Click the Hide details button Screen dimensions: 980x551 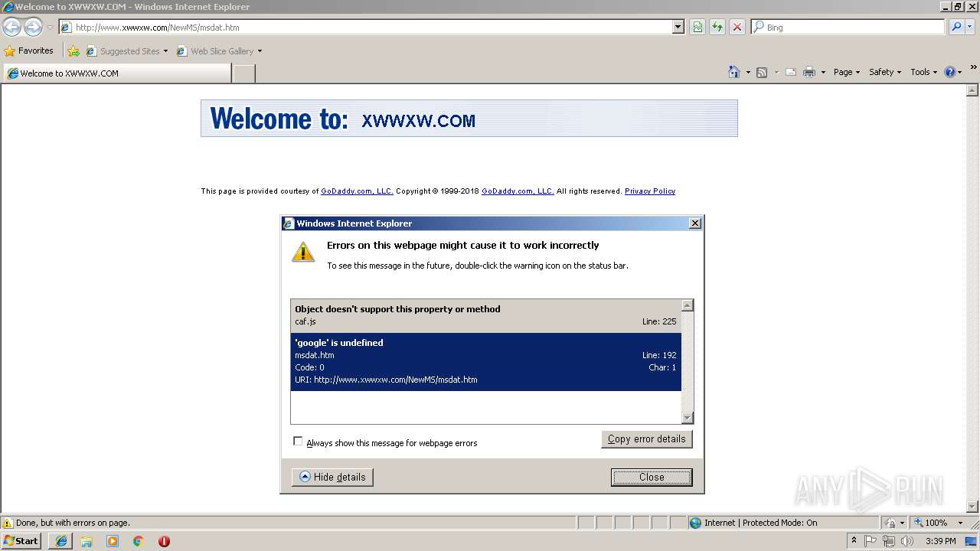tap(332, 477)
